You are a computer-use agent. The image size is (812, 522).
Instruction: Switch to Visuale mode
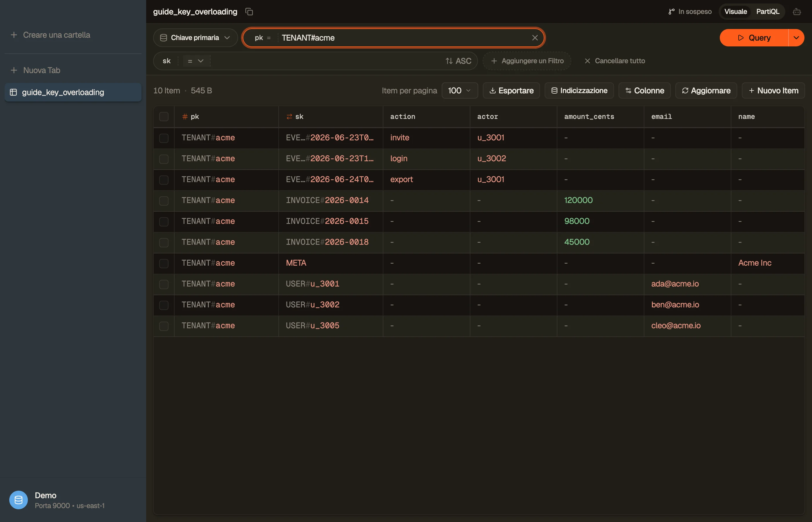pyautogui.click(x=735, y=12)
